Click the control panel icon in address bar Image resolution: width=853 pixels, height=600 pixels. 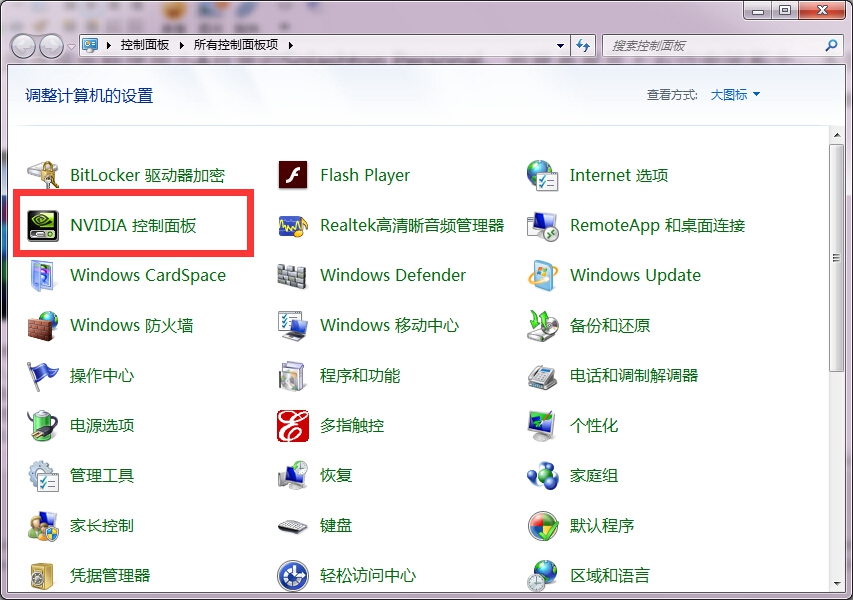click(90, 45)
